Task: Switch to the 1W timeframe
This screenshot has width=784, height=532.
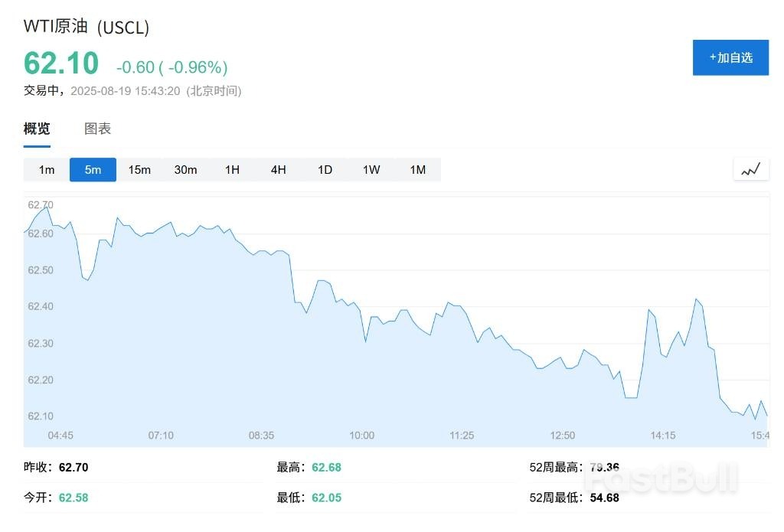Action: pyautogui.click(x=371, y=169)
